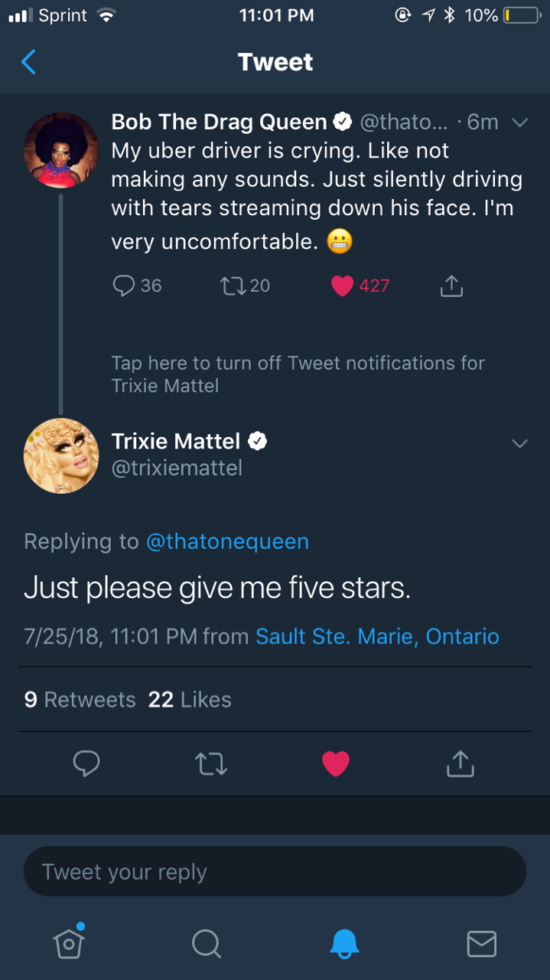Viewport: 550px width, 980px height.
Task: Open Sault Ste. Marie, Ontario location link
Action: [377, 636]
